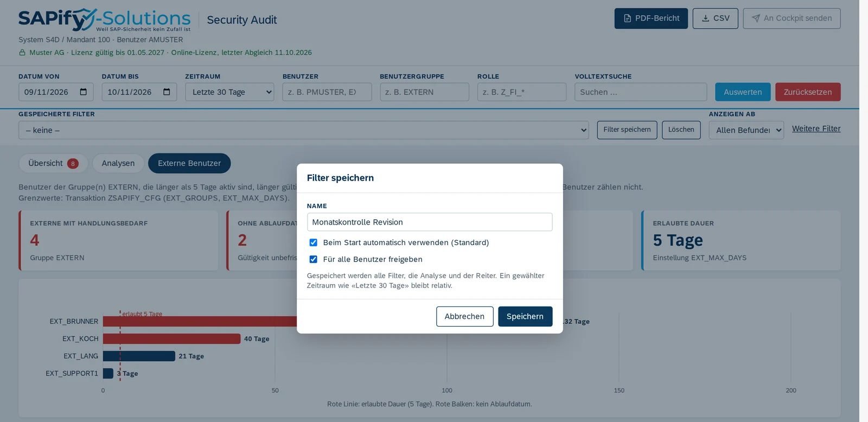Click the red Zurücksetzen button
This screenshot has height=422, width=868.
pyautogui.click(x=808, y=92)
